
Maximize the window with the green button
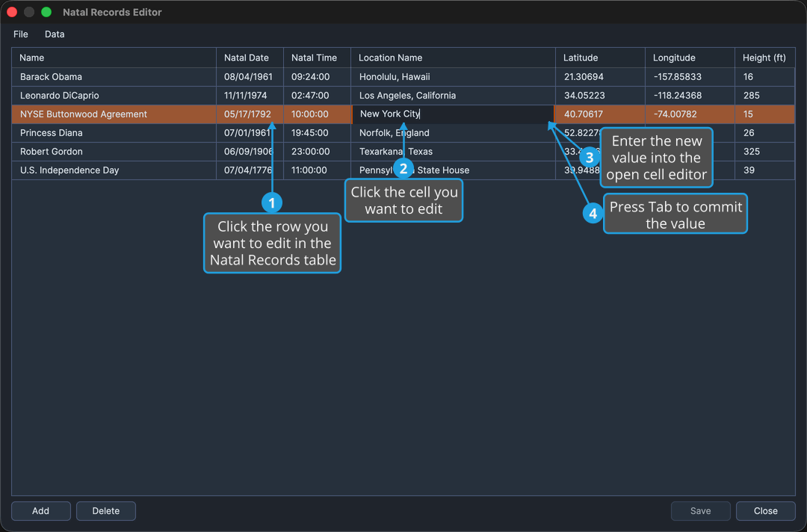(46, 12)
